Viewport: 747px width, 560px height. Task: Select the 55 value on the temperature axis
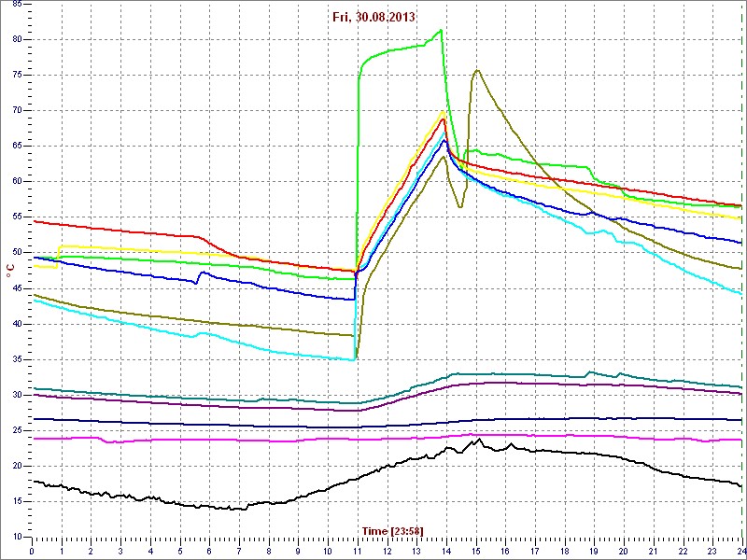[x=16, y=217]
